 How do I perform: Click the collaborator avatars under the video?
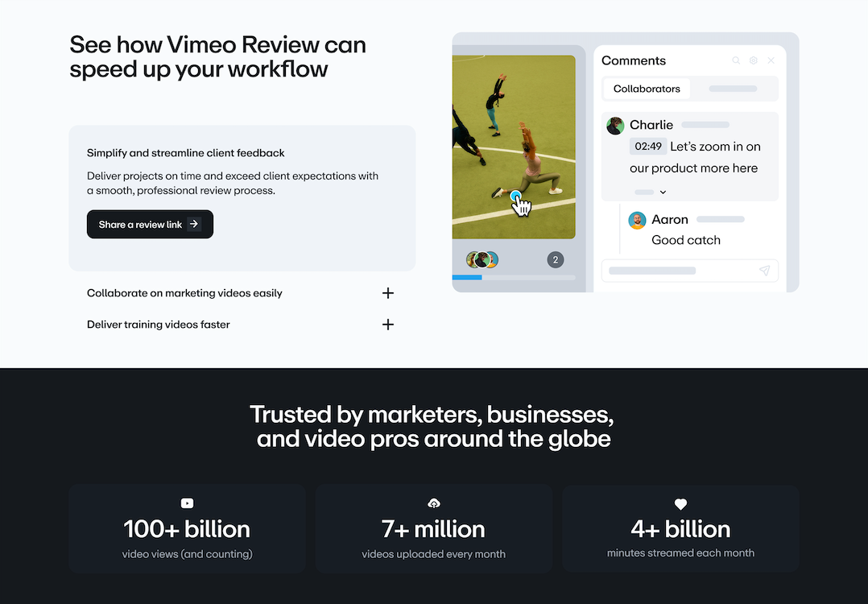tap(482, 259)
